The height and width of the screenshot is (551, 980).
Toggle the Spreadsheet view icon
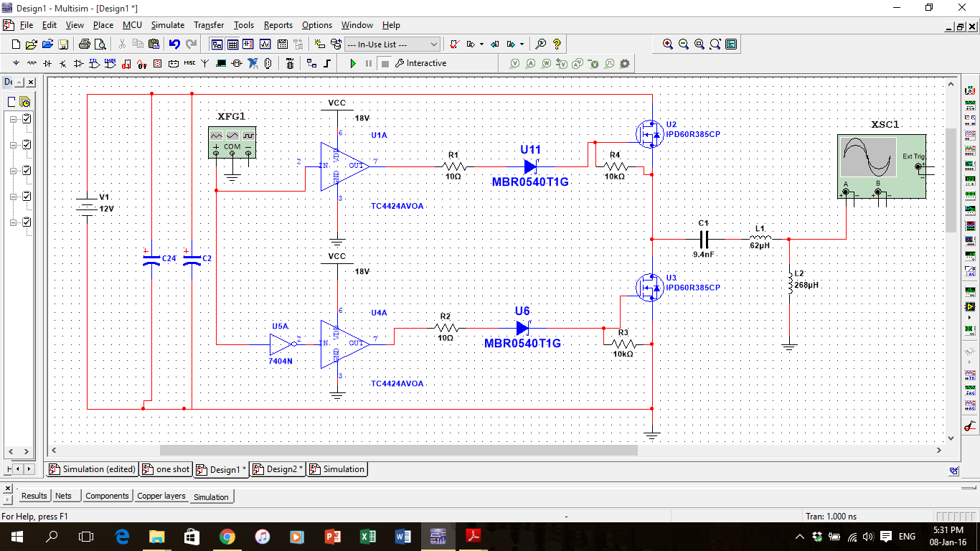(232, 44)
